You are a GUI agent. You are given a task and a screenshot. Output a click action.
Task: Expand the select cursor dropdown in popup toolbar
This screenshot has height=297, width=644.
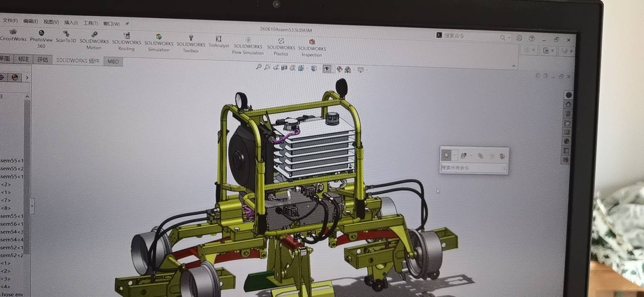tap(455, 156)
